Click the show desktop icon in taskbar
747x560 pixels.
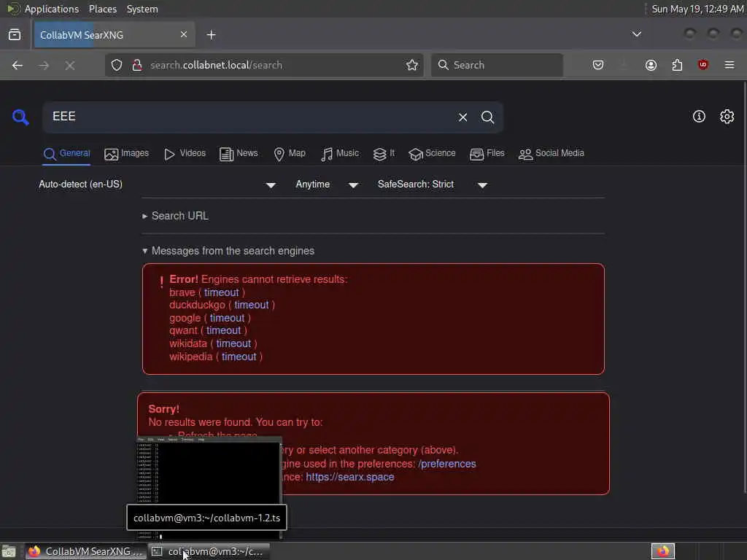(9, 551)
